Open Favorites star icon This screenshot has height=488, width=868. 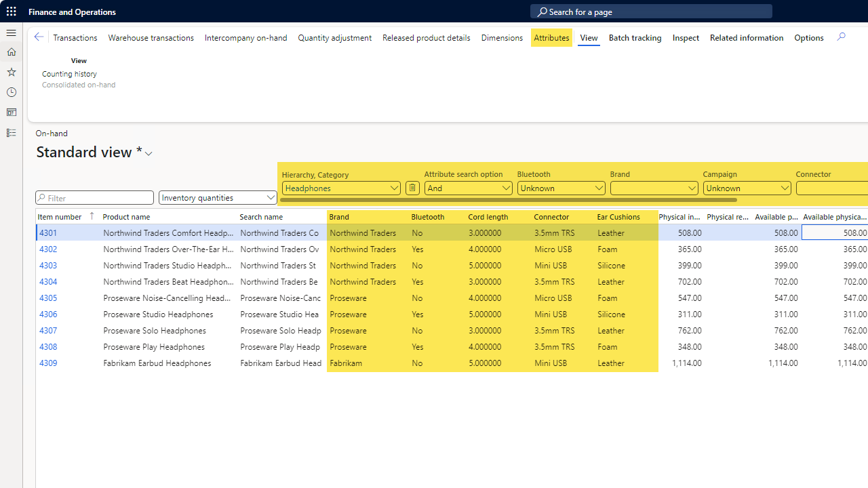click(x=12, y=72)
